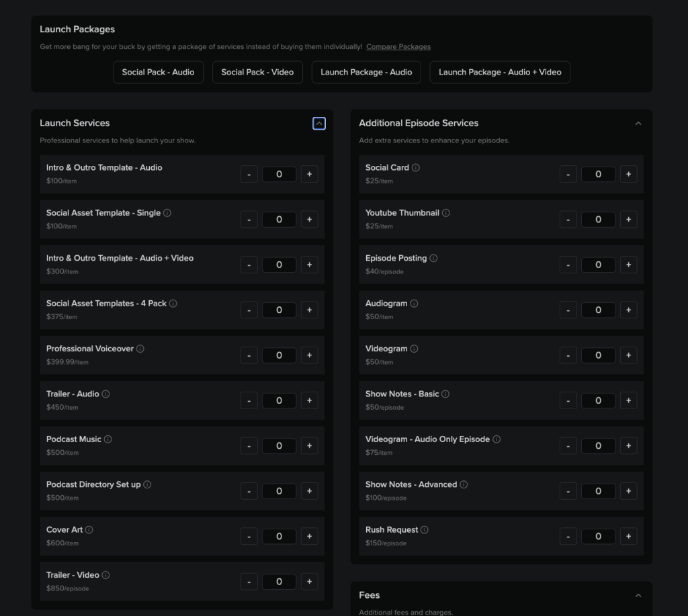The image size is (688, 616).
Task: Select the Social Pack - Audio package
Action: click(158, 73)
